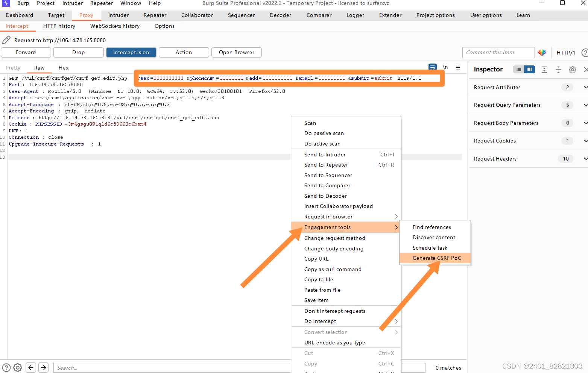This screenshot has height=373, width=588.
Task: Switch to Hex view tab
Action: [x=64, y=68]
